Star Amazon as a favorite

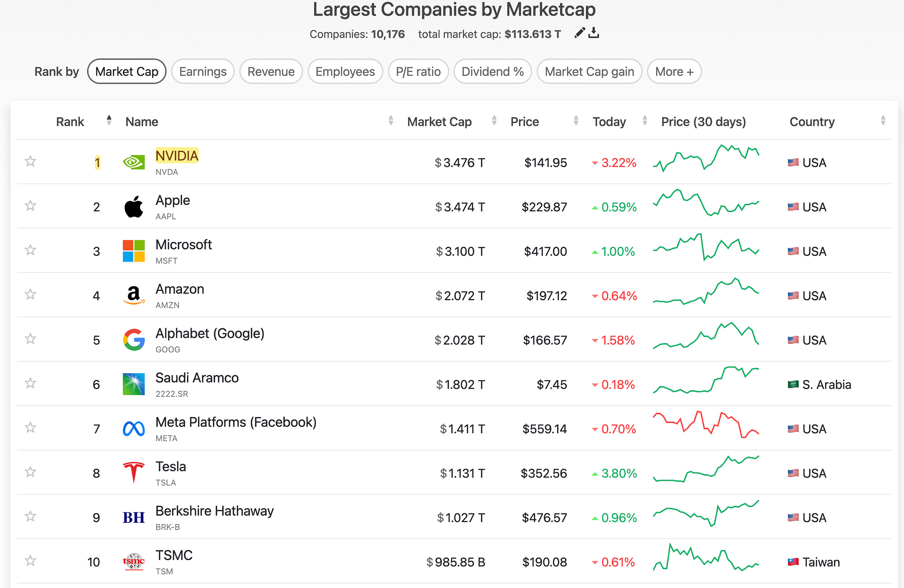[x=31, y=295]
